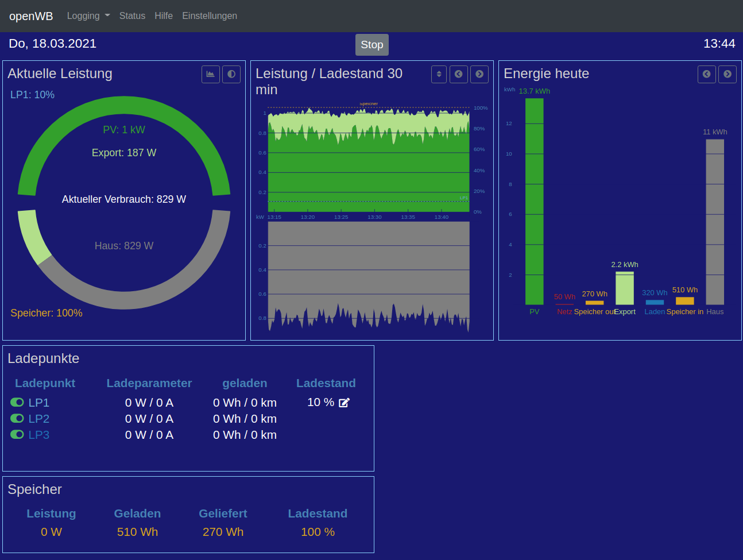The height and width of the screenshot is (560, 743).
Task: Open Einstellungen in the navbar
Action: 210,16
